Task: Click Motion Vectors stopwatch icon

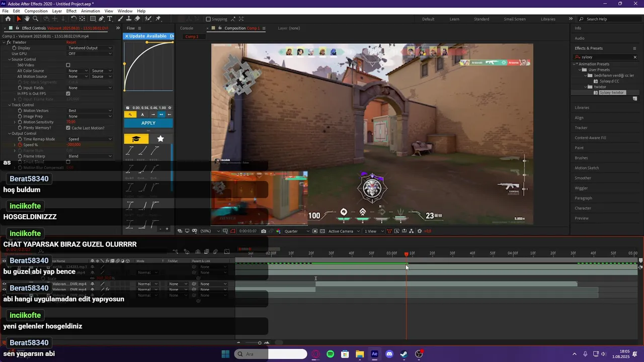Action: 20,111
